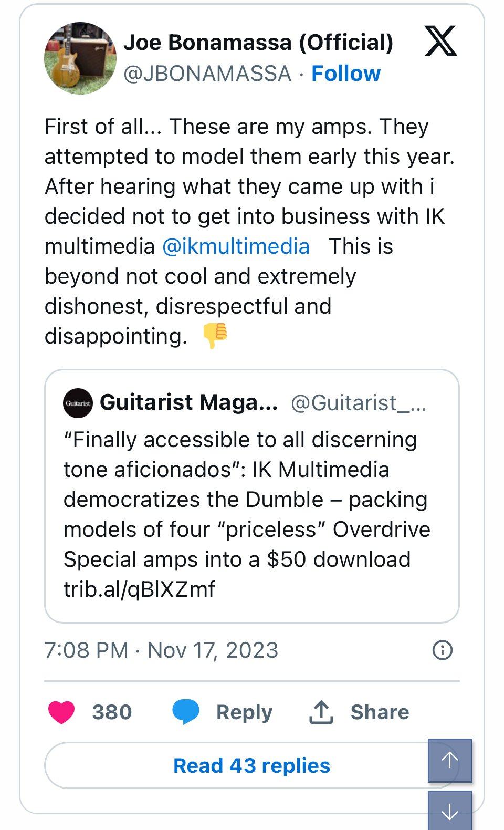Like the tweet with heart icon
Screen dimensions: 504x830
[x=61, y=712]
